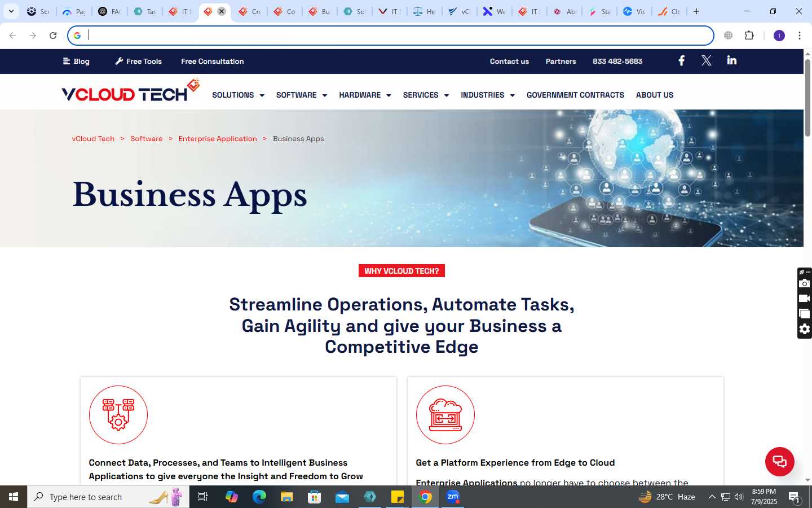Open the Blog link
The height and width of the screenshot is (508, 812).
point(76,61)
